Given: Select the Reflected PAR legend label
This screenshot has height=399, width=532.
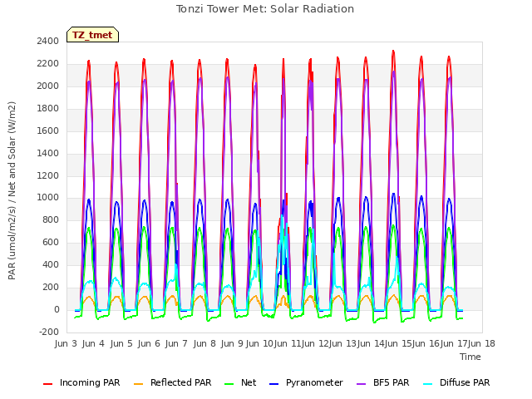Looking at the screenshot, I should (x=181, y=382).
